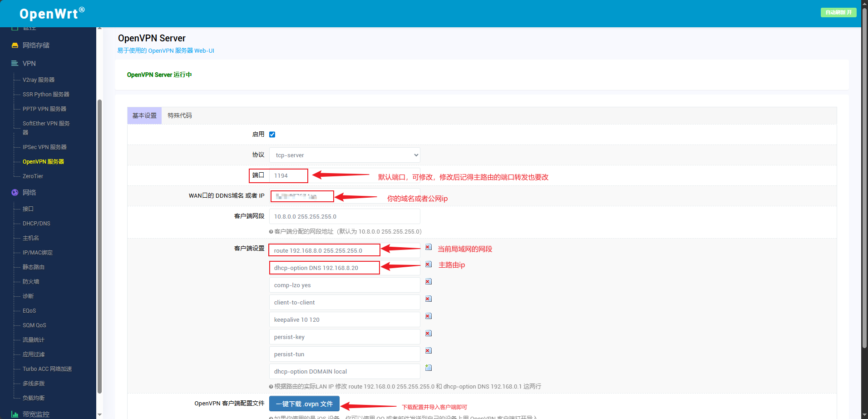Delete the keepalive 10 120 entry
This screenshot has height=419, width=868.
point(428,316)
